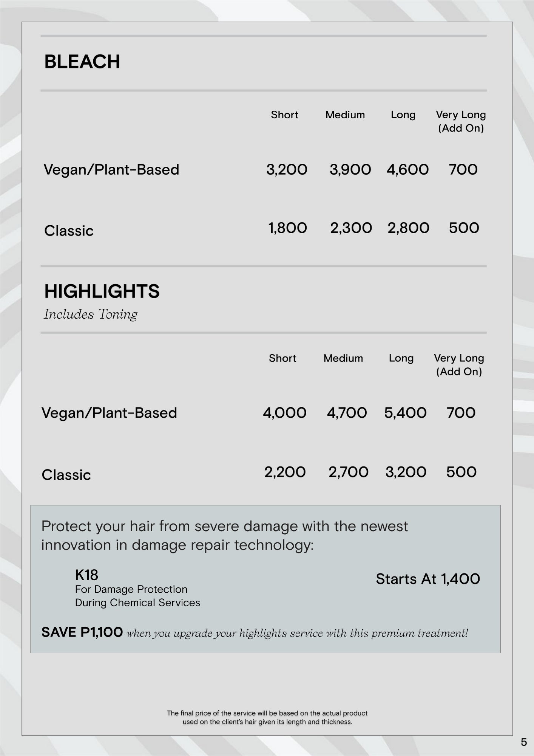Viewport: 534px width, 756px height.
Task: Select the 2,300 Classic bleach price
Action: click(x=351, y=228)
